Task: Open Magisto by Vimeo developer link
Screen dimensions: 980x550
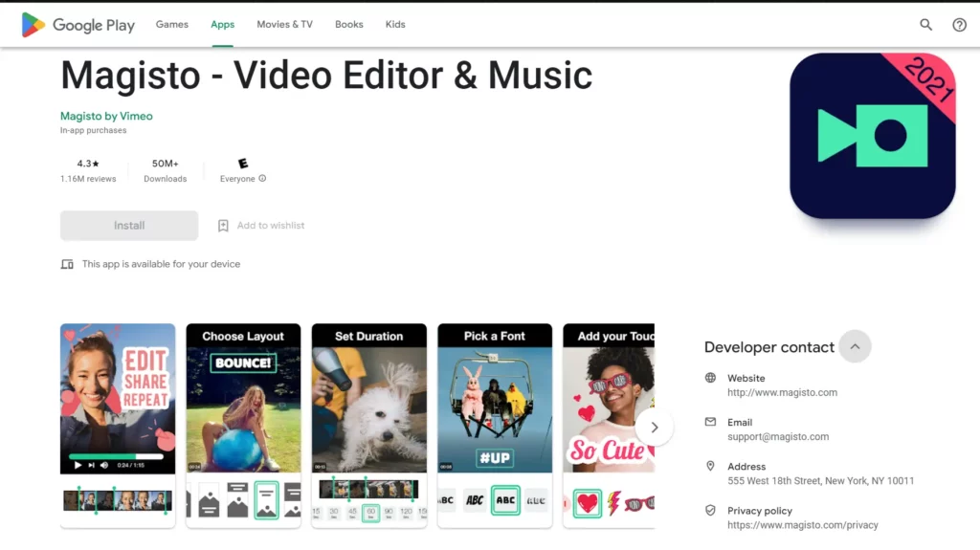Action: click(x=106, y=117)
